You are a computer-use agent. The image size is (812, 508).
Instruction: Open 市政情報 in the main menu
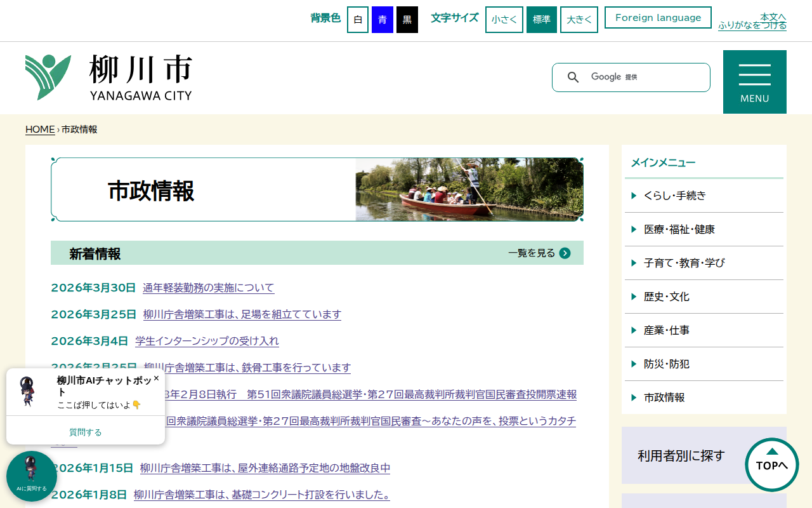coord(704,398)
